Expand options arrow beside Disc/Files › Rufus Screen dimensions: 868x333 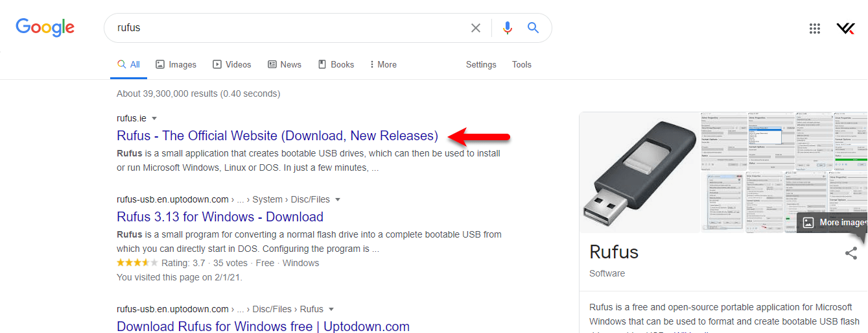331,309
